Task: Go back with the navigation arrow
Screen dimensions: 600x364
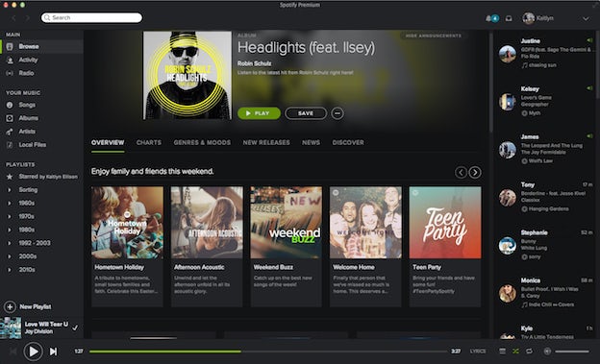Action: click(13, 18)
